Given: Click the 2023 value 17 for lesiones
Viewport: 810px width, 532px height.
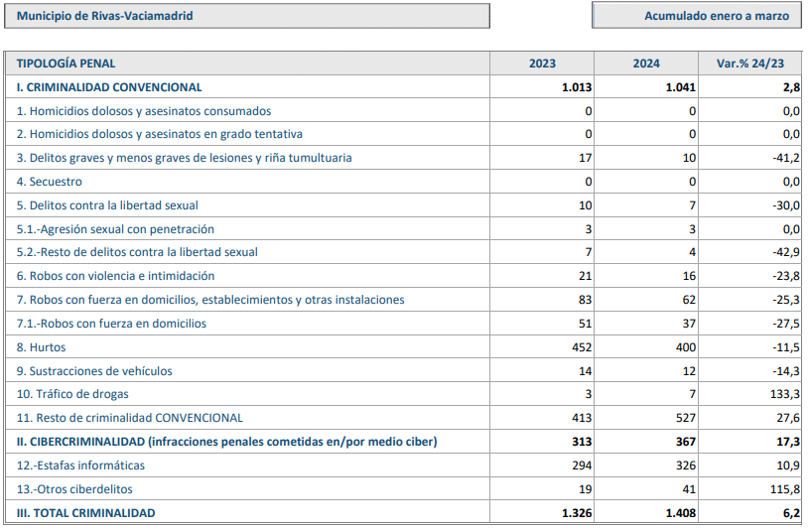Looking at the screenshot, I should pos(586,158).
